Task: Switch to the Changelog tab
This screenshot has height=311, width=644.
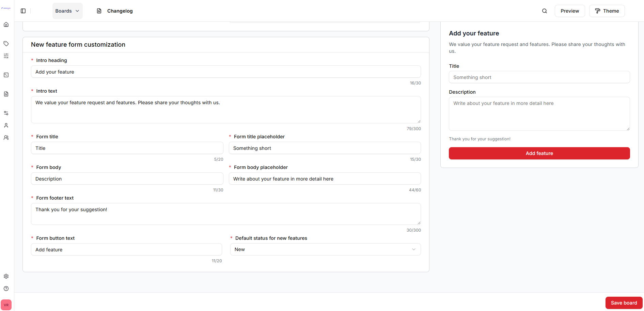Action: pos(114,11)
